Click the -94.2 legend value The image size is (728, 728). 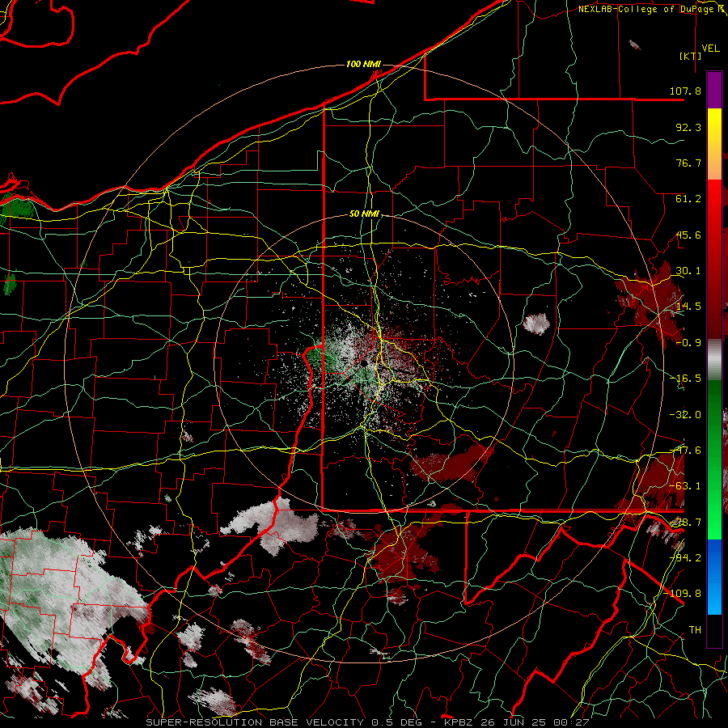pos(685,557)
